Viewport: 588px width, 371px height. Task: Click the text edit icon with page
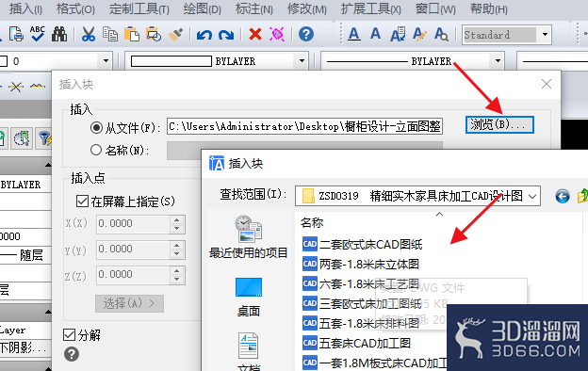[x=398, y=34]
